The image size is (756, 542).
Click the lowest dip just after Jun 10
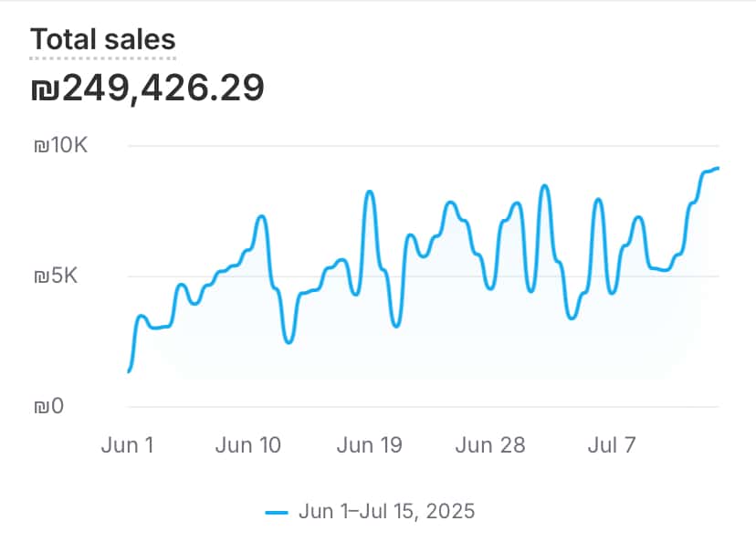[x=289, y=342]
